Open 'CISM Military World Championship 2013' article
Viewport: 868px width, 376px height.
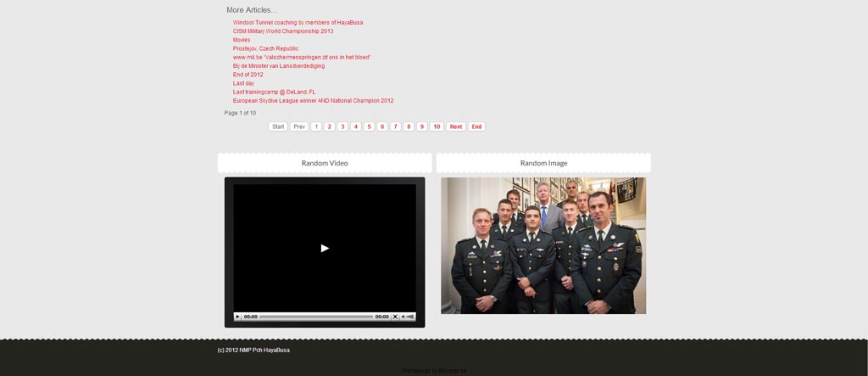click(x=283, y=31)
